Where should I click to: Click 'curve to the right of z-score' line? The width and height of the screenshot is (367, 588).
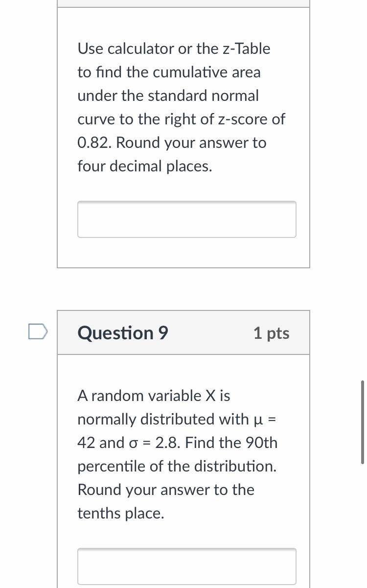point(181,119)
